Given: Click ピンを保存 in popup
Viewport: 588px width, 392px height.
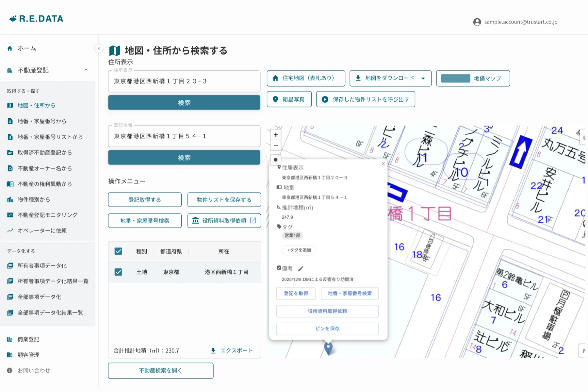Looking at the screenshot, I should pos(327,329).
